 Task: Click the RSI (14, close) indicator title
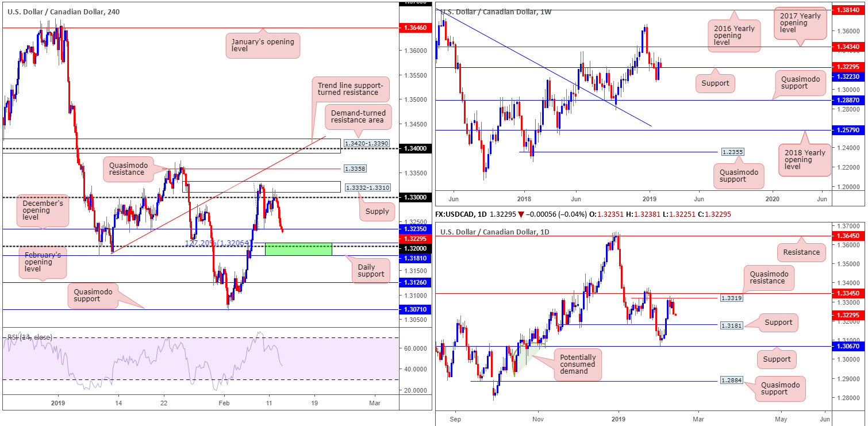[29, 337]
